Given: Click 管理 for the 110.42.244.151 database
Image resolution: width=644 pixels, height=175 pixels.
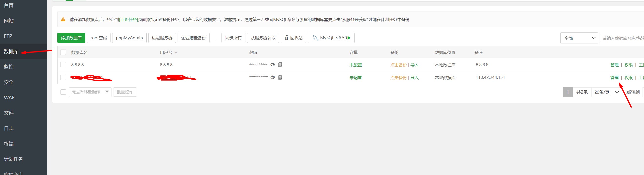Looking at the screenshot, I should (614, 78).
